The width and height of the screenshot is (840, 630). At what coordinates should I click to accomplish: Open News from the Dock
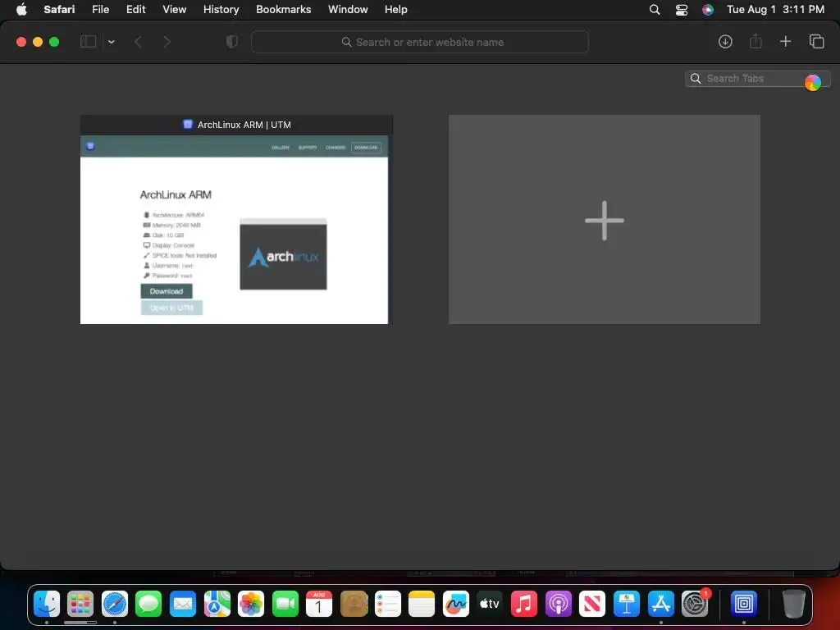click(592, 604)
